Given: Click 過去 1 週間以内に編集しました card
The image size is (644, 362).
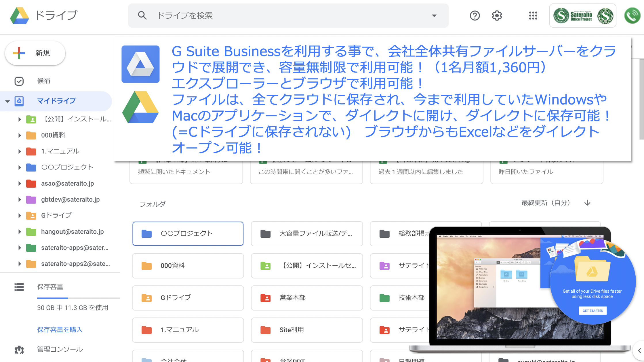Looking at the screenshot, I should (426, 172).
